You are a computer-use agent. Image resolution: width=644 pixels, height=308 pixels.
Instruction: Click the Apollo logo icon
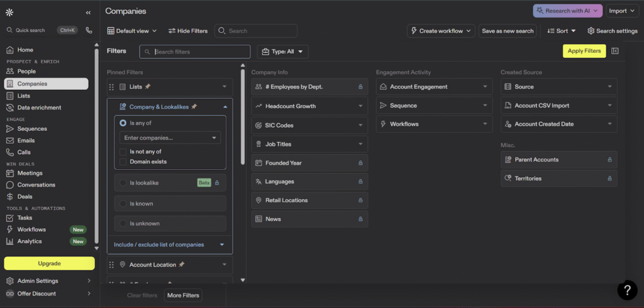coord(9,12)
